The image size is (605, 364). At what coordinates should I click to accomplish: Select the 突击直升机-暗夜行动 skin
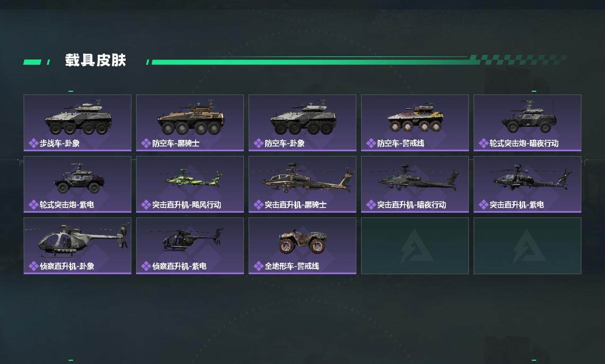tap(415, 184)
